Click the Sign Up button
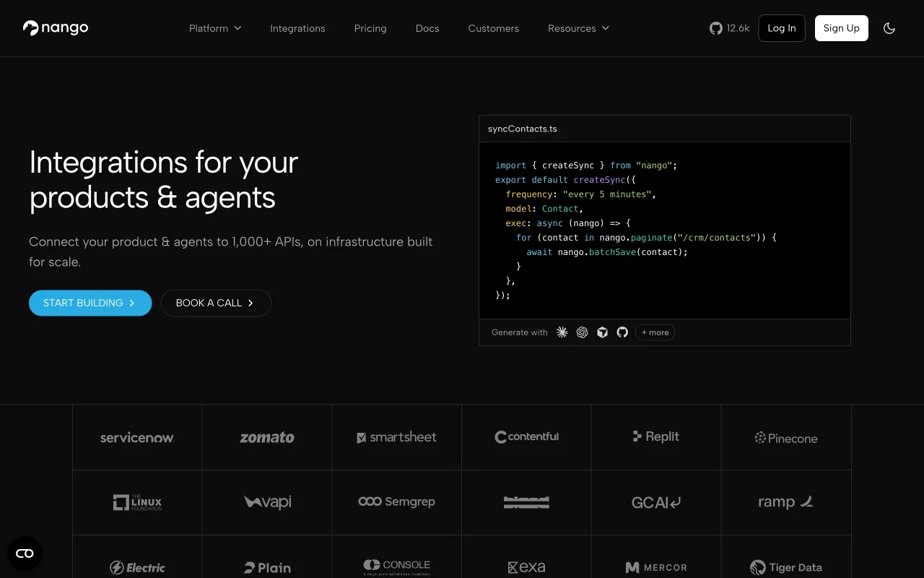Screen dimensions: 924x578 pos(842,28)
